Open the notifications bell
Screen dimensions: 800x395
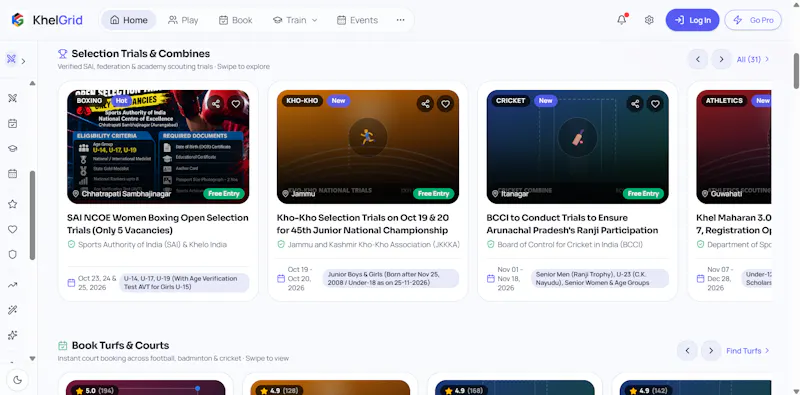click(x=621, y=20)
